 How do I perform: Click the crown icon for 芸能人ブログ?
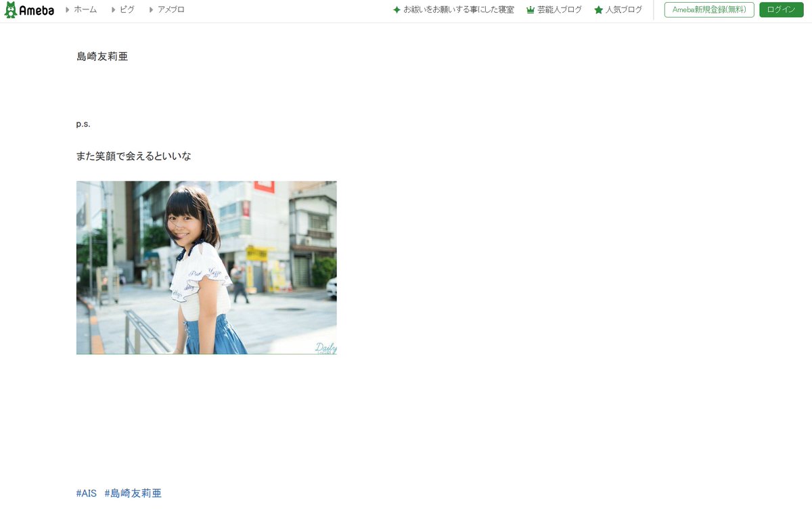[531, 10]
